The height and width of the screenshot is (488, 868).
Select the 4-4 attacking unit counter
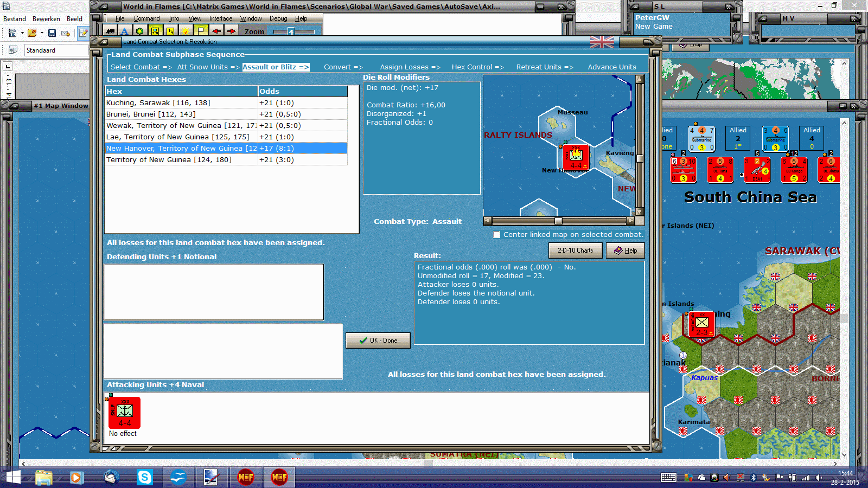124,413
